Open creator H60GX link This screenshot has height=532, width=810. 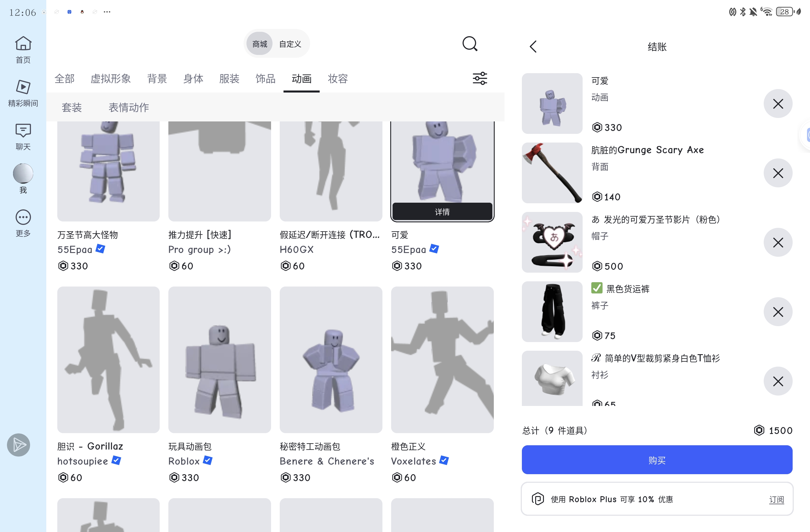coord(297,249)
